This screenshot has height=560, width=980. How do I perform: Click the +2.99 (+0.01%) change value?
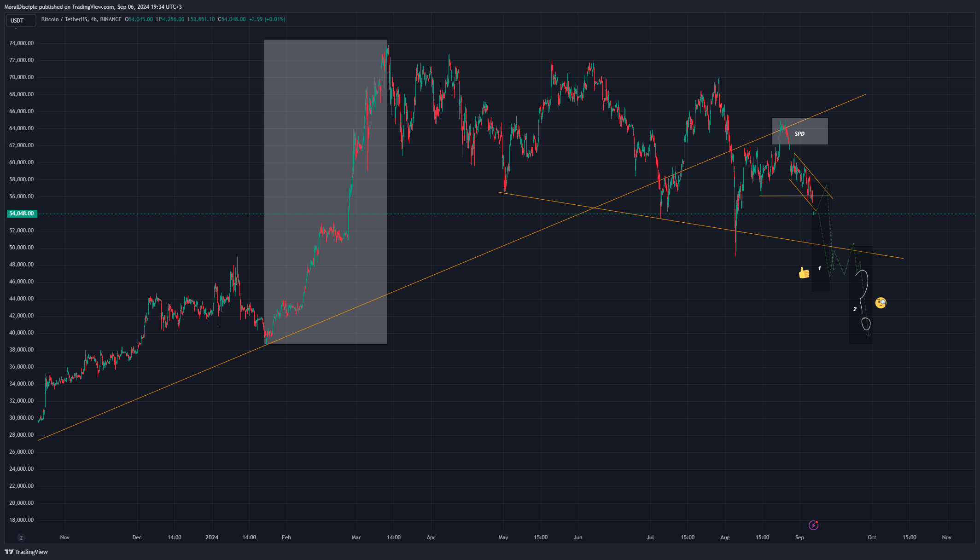pyautogui.click(x=267, y=19)
